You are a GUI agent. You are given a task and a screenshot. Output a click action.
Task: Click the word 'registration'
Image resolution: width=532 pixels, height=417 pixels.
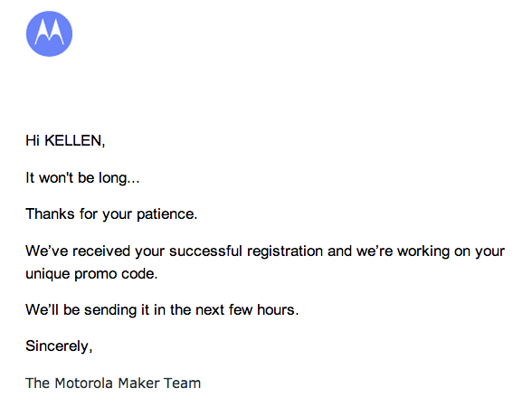(285, 251)
